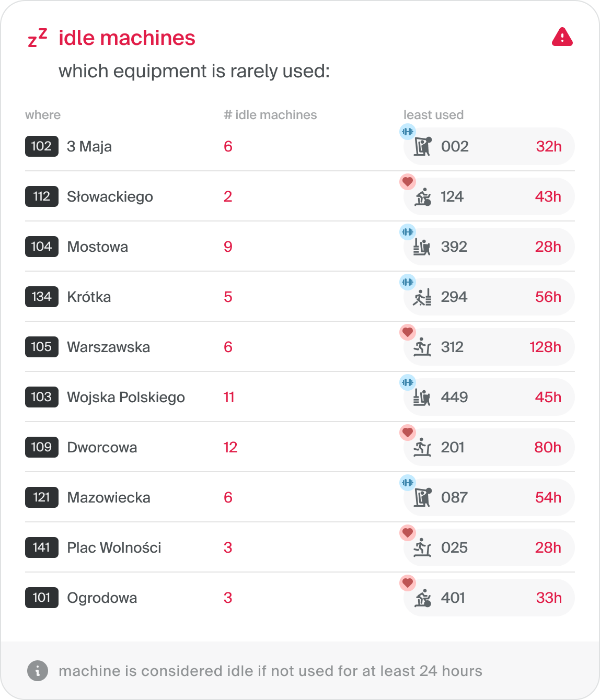
Task: Click the idle count 12 for Dworcowa
Action: click(230, 447)
